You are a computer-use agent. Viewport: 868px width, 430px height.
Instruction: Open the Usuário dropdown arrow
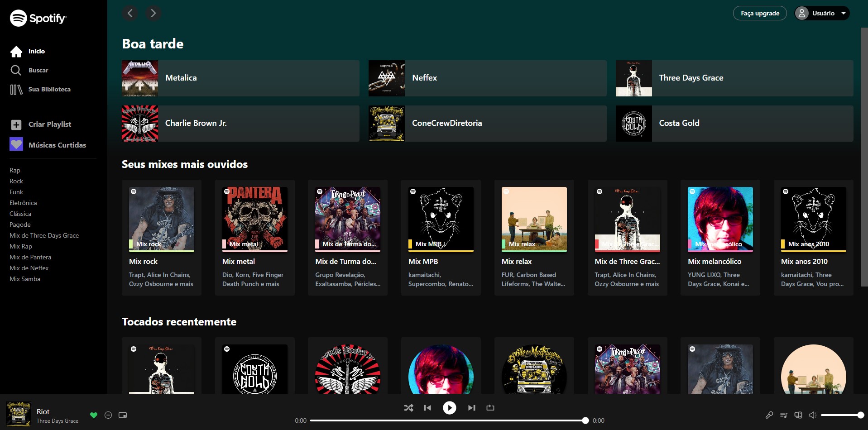pos(844,13)
